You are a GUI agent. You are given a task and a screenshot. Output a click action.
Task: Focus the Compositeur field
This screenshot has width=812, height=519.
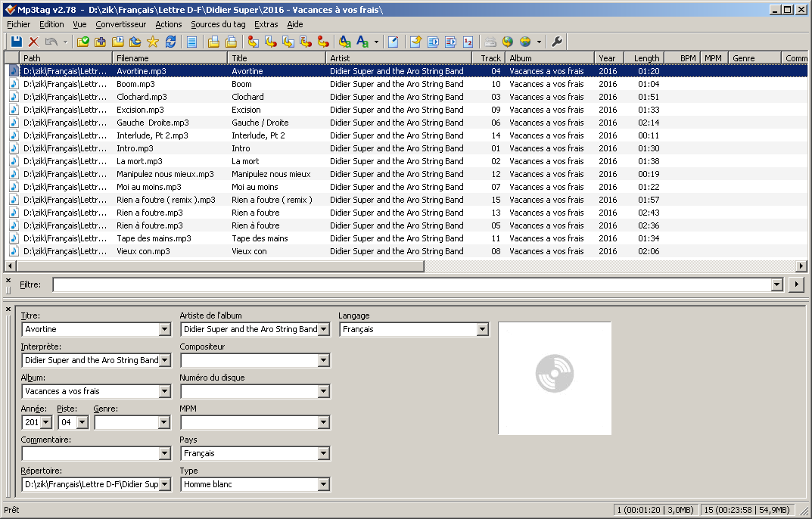pyautogui.click(x=249, y=361)
